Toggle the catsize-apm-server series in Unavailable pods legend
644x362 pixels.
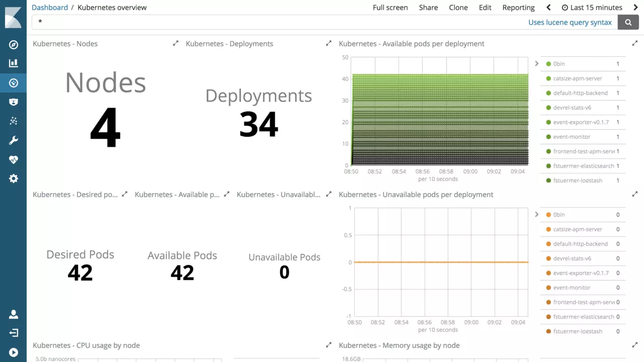pyautogui.click(x=577, y=229)
